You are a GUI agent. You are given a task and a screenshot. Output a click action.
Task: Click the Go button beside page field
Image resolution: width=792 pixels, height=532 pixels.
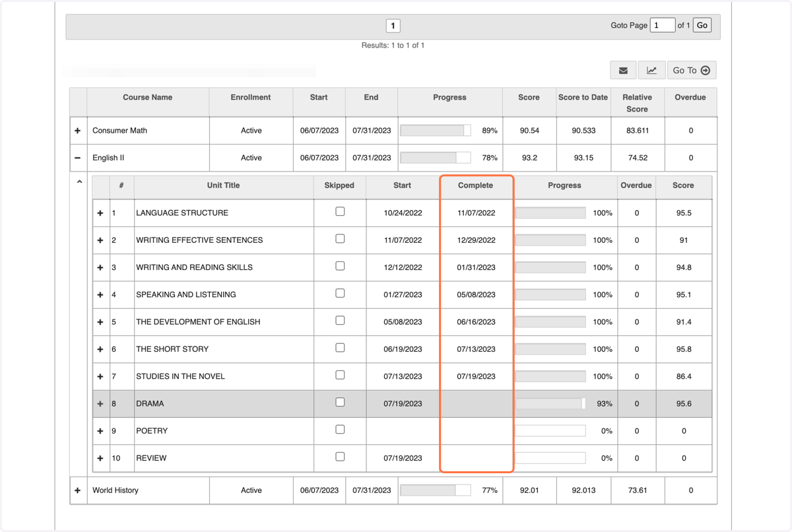702,25
